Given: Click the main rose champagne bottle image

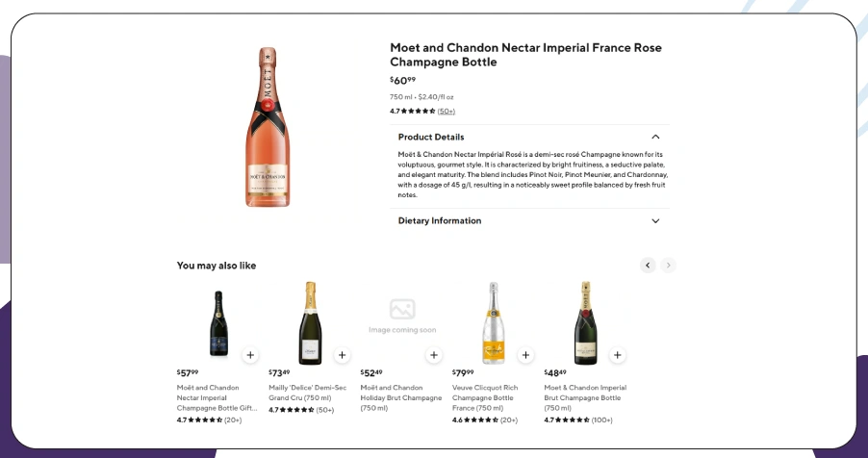Looking at the screenshot, I should coord(267,126).
